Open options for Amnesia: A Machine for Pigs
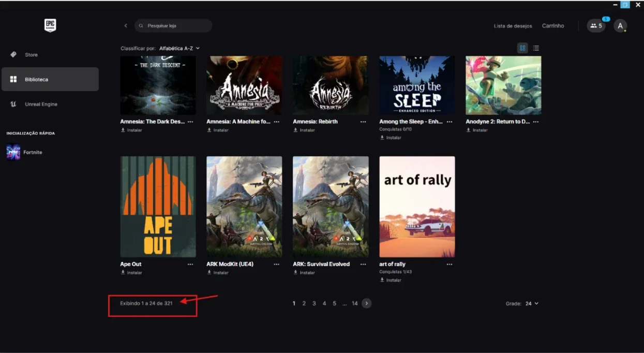The image size is (644, 353). tap(277, 122)
